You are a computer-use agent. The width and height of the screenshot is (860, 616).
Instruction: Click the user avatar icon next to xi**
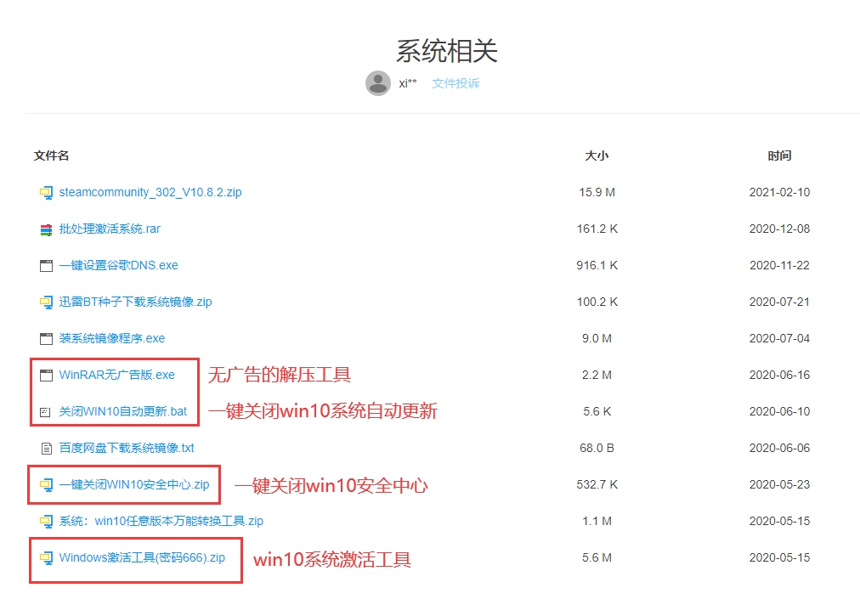point(378,83)
